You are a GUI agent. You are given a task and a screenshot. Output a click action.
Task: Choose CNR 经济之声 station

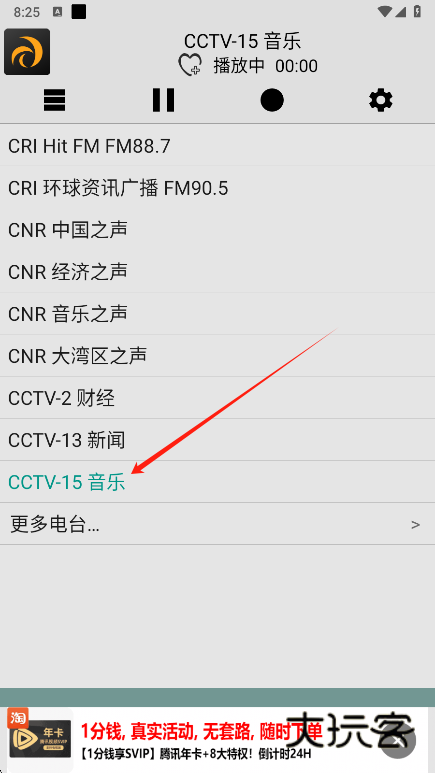coord(218,272)
